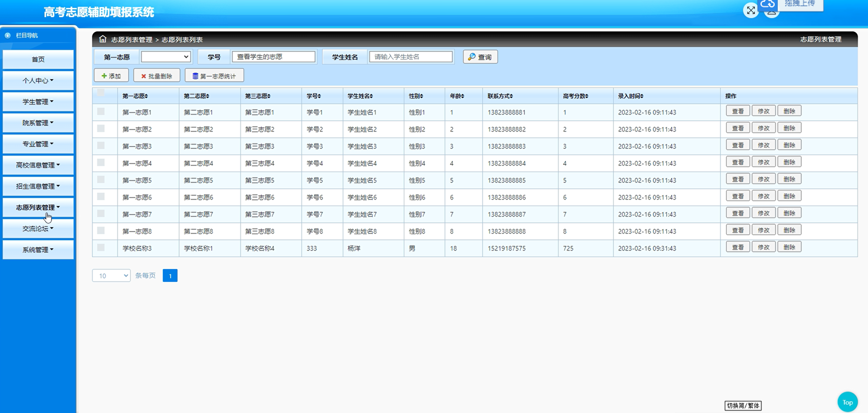
Task: Open the 系统管理 sidebar menu
Action: (38, 250)
